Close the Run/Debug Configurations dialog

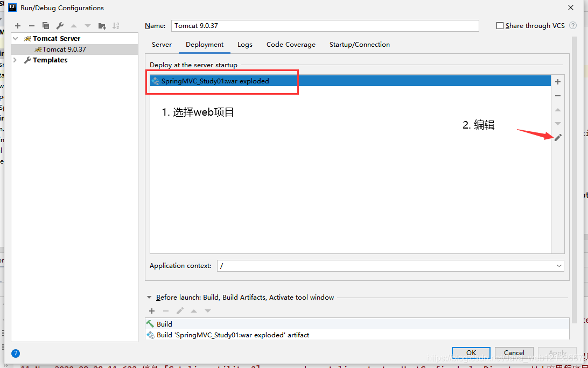(x=571, y=8)
